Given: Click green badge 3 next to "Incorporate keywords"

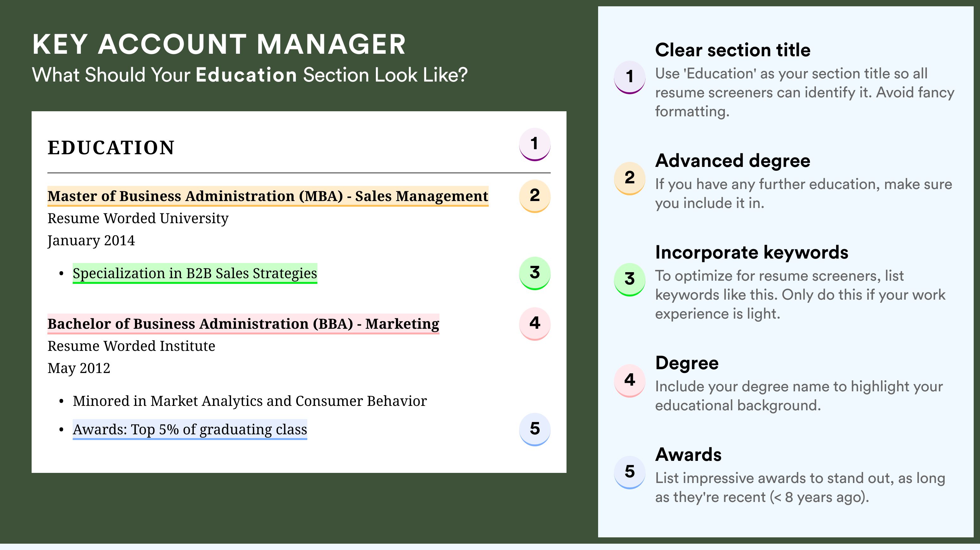Looking at the screenshot, I should [x=630, y=279].
